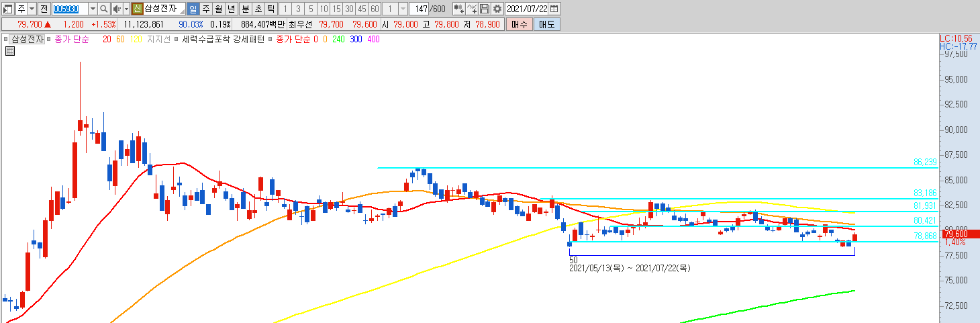Image resolution: width=980 pixels, height=323 pixels.
Task: Switch to the 년 yearly chart tab
Action: tap(232, 9)
